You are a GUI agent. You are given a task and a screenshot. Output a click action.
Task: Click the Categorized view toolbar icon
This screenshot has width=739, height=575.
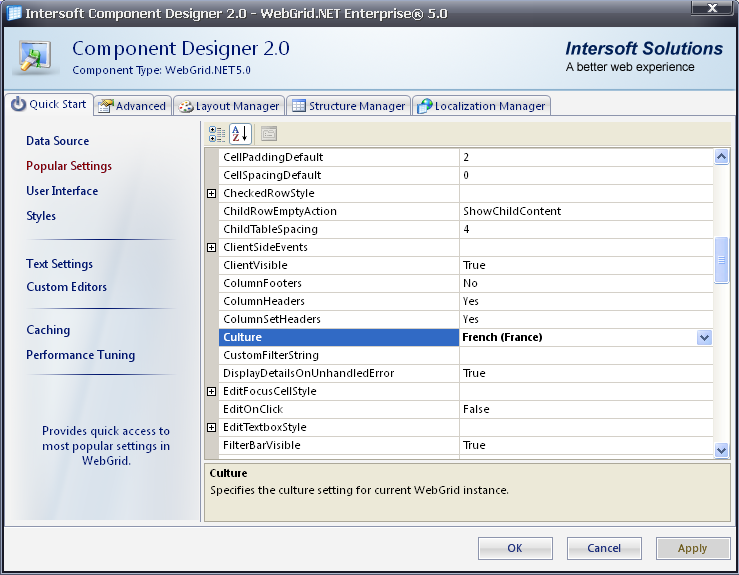[x=217, y=134]
